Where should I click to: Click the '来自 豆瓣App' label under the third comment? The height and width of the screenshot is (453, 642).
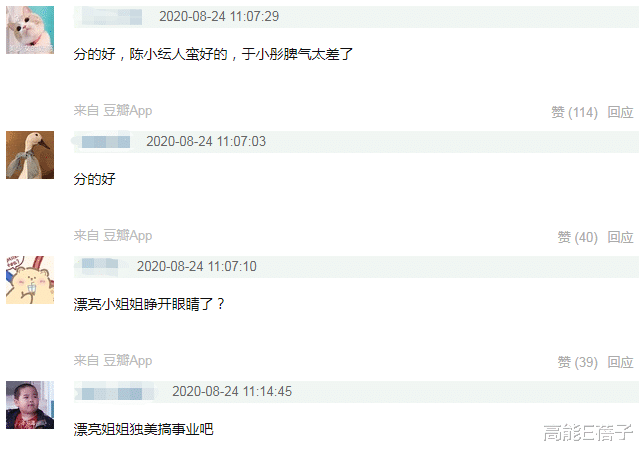113,360
